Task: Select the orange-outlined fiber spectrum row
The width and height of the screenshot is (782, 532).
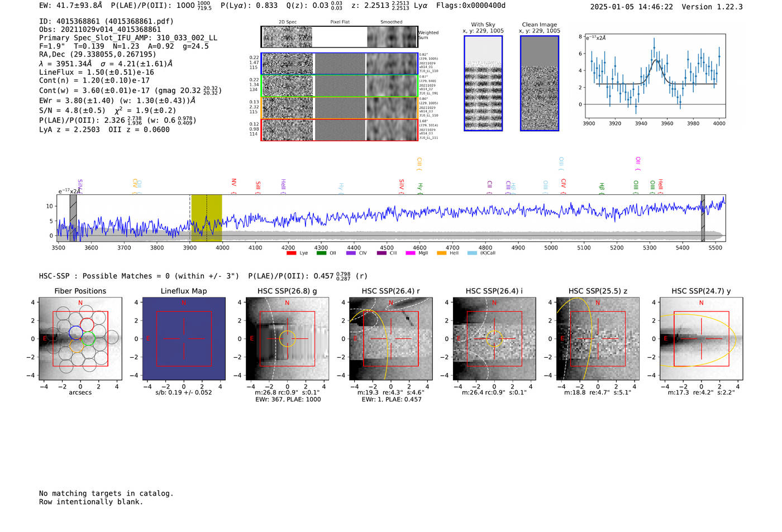Action: point(339,108)
